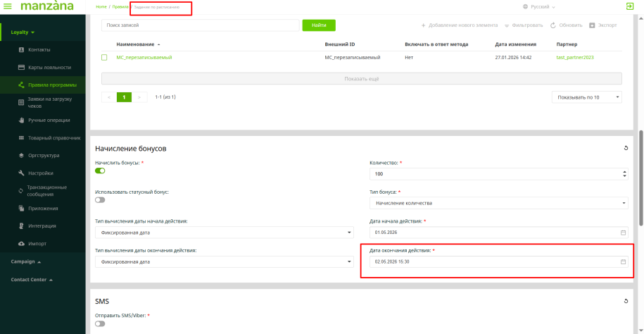Tick the МС_перезаписываемый row checkbox
Image resolution: width=644 pixels, height=334 pixels.
coord(104,58)
